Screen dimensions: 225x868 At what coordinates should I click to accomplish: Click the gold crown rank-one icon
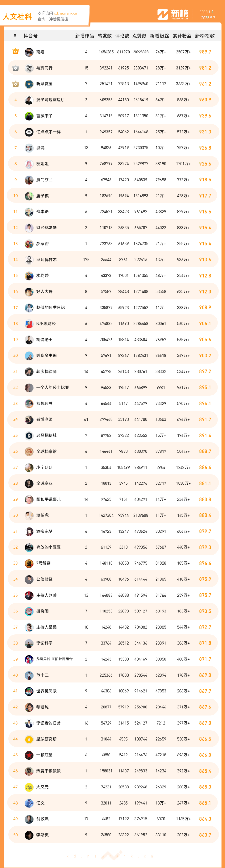tap(15, 52)
